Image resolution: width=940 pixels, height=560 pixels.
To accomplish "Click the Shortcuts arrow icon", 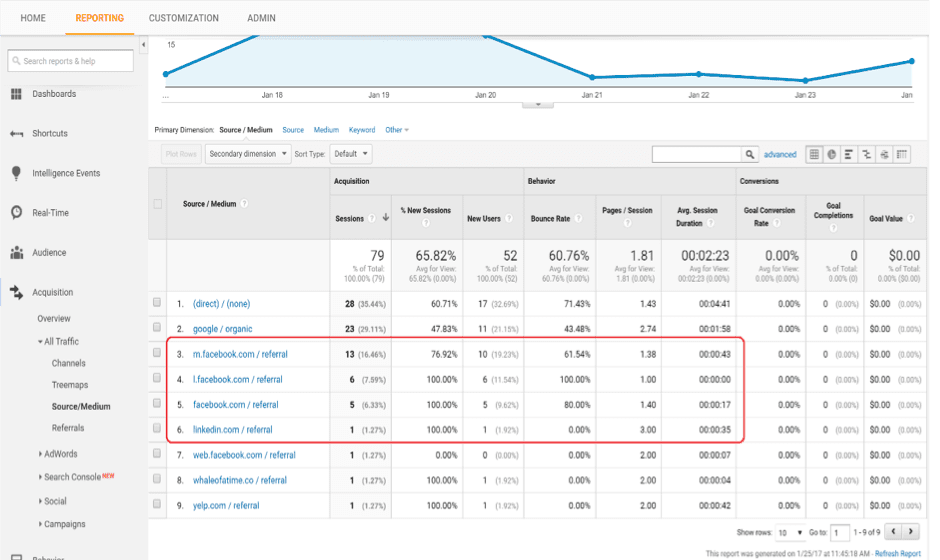I will click(x=17, y=134).
